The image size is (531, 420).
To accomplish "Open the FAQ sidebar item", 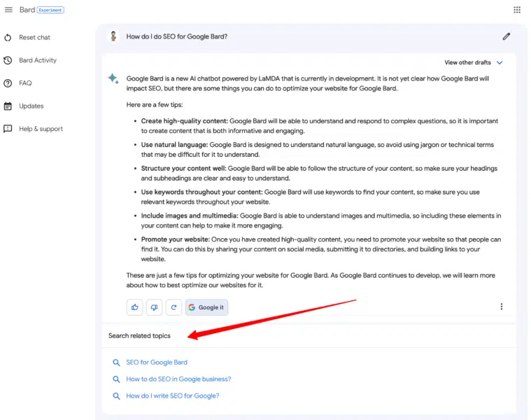I will pos(25,83).
